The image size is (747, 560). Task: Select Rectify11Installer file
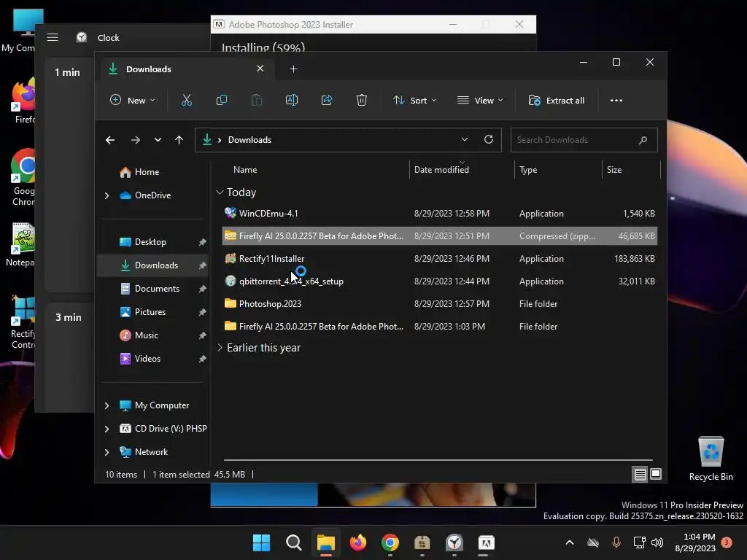click(x=440, y=259)
